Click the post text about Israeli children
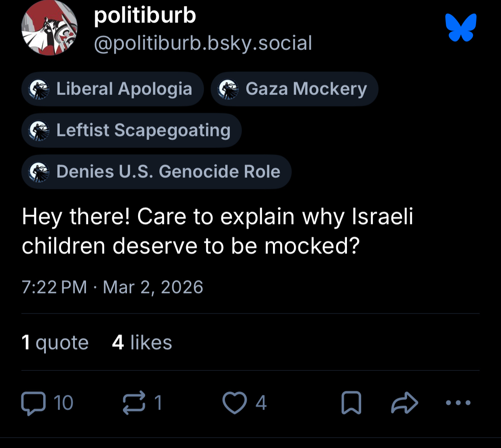The width and height of the screenshot is (501, 448). click(217, 231)
